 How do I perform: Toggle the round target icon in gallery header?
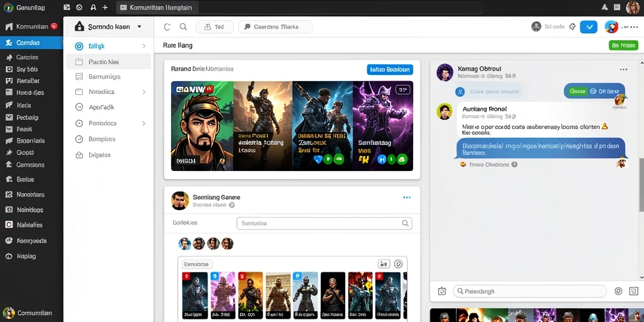[x=398, y=264]
